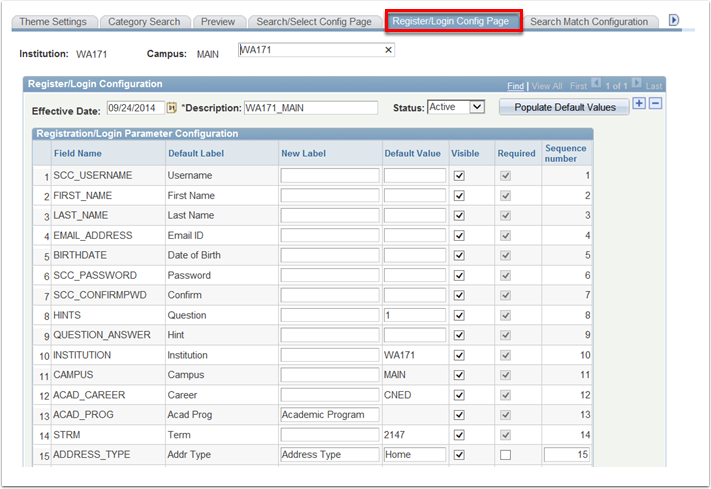Toggle Visible checkbox for CAMPUS
Image resolution: width=711 pixels, height=489 pixels.
tap(459, 375)
